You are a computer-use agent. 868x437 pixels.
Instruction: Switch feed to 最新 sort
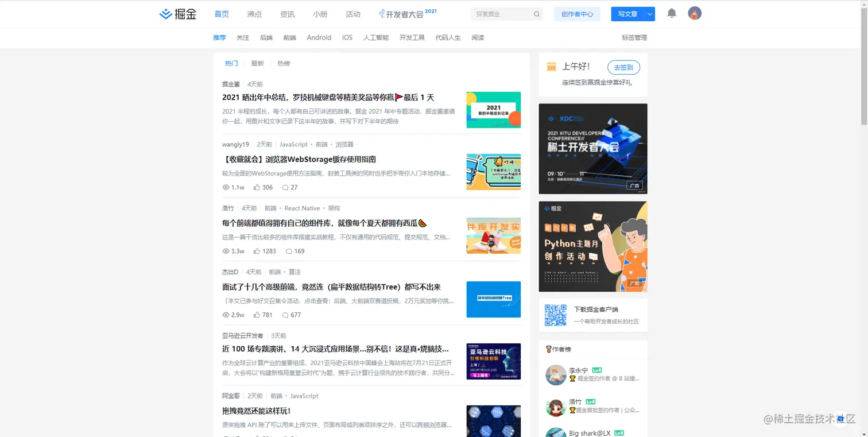point(257,64)
